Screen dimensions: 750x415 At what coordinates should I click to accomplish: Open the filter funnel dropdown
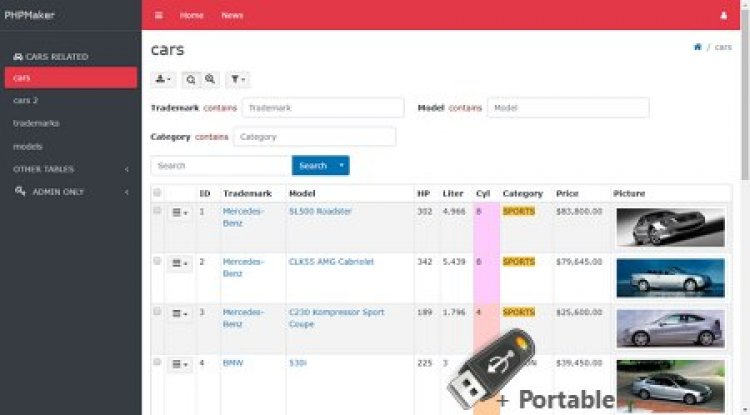tap(238, 79)
